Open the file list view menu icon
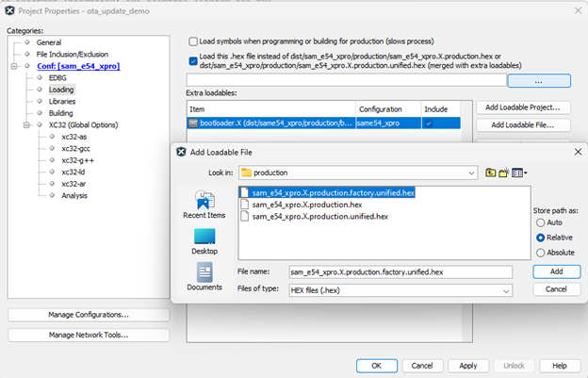Image resolution: width=588 pixels, height=378 pixels. click(x=519, y=173)
